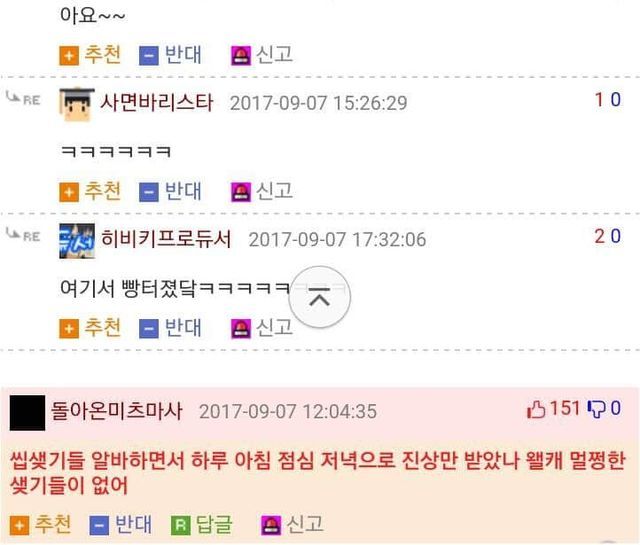The height and width of the screenshot is (545, 640).
Task: Click 신고 under the top 아요~~ comment
Action: 274,55
